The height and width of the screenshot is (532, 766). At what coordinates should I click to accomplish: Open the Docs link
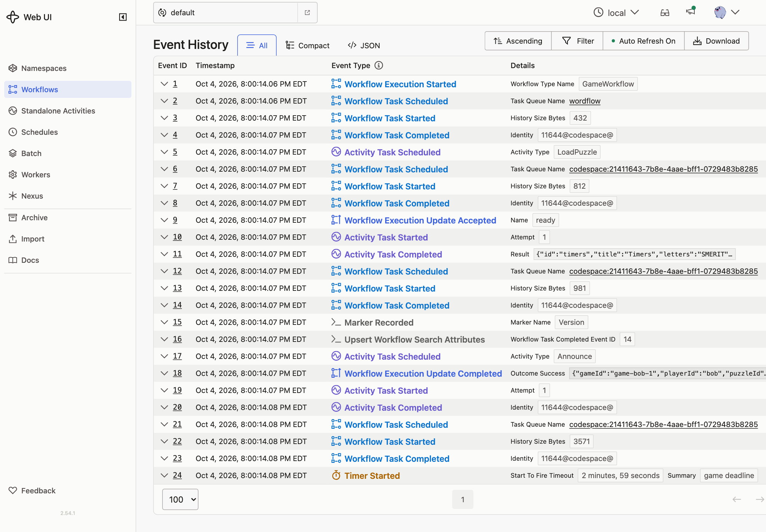[x=68, y=260]
